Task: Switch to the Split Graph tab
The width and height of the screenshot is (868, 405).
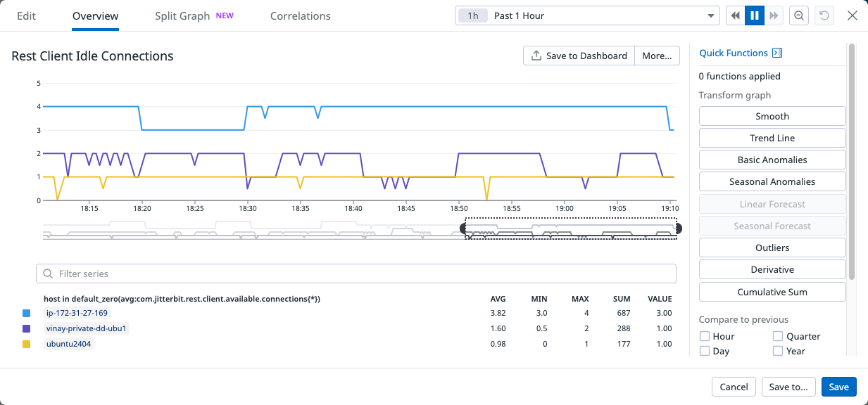Action: click(182, 15)
